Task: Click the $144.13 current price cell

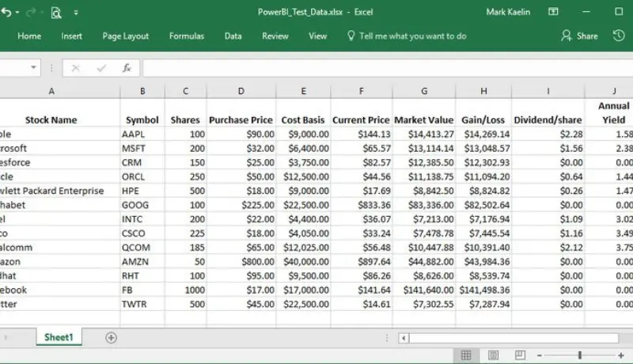Action: click(x=362, y=134)
